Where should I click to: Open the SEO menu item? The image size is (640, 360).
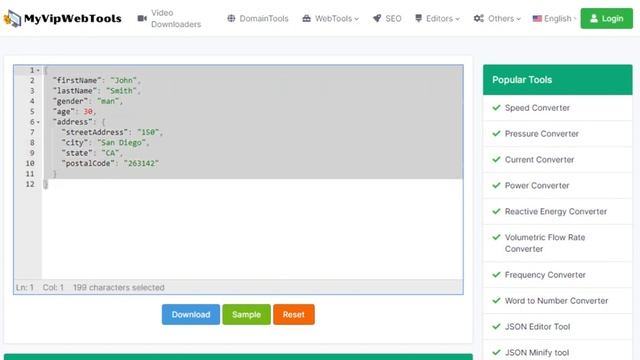click(387, 18)
